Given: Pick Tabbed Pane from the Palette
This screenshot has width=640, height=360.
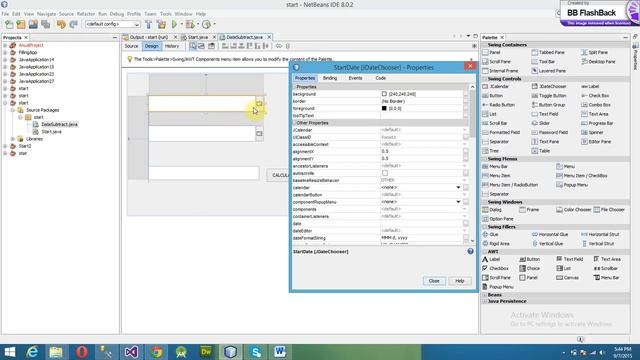Looking at the screenshot, I should [x=548, y=52].
